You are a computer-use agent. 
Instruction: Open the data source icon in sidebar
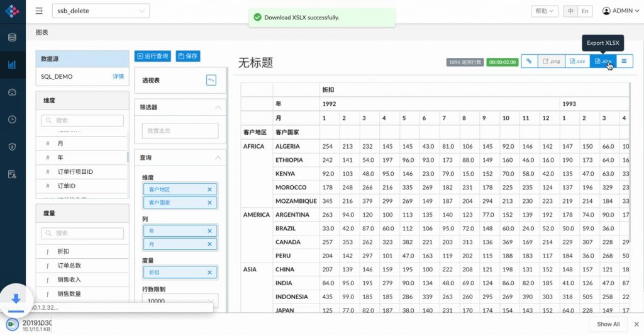click(x=12, y=37)
